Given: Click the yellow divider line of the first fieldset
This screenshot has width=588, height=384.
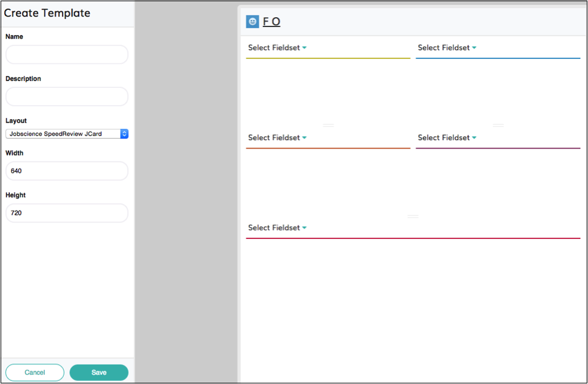Looking at the screenshot, I should [x=328, y=58].
